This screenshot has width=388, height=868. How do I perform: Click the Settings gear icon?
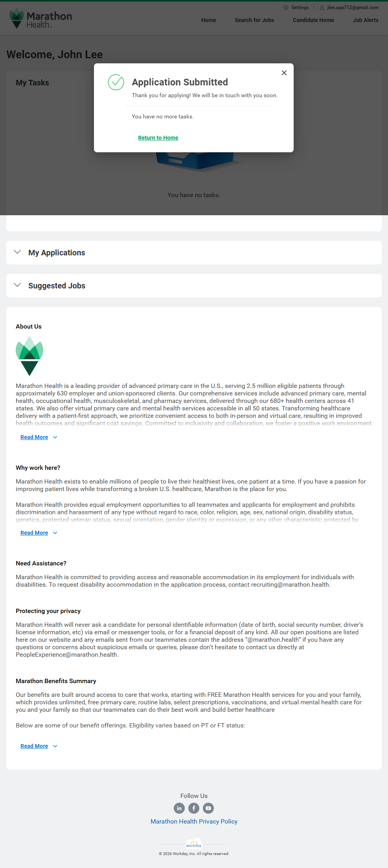click(286, 7)
